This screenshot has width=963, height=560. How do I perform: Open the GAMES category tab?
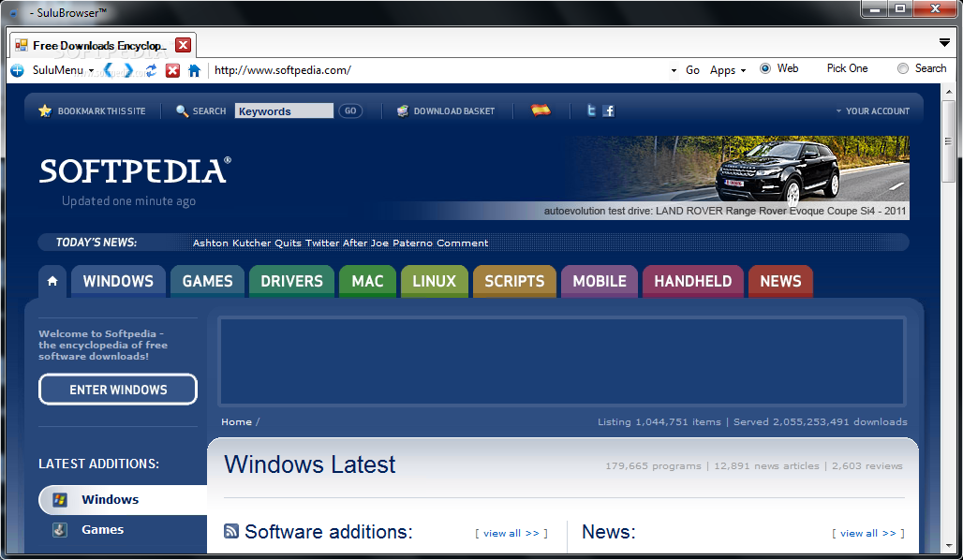click(x=208, y=281)
